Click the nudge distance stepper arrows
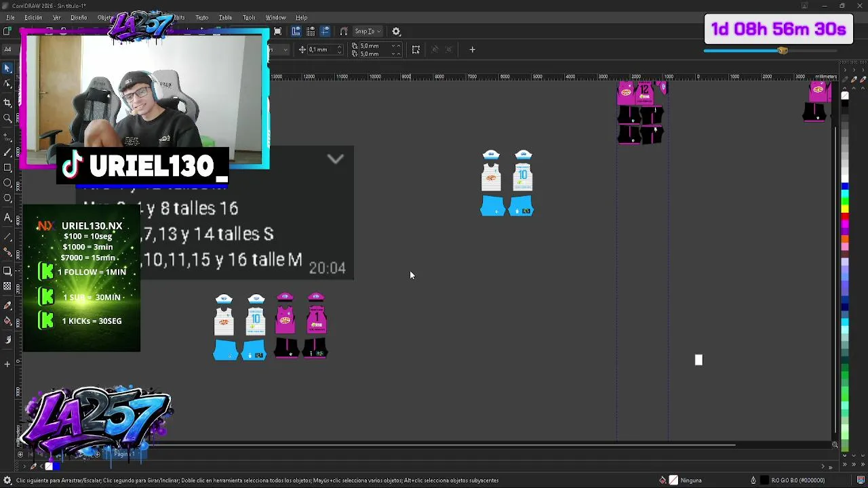The width and height of the screenshot is (868, 488). (x=340, y=49)
